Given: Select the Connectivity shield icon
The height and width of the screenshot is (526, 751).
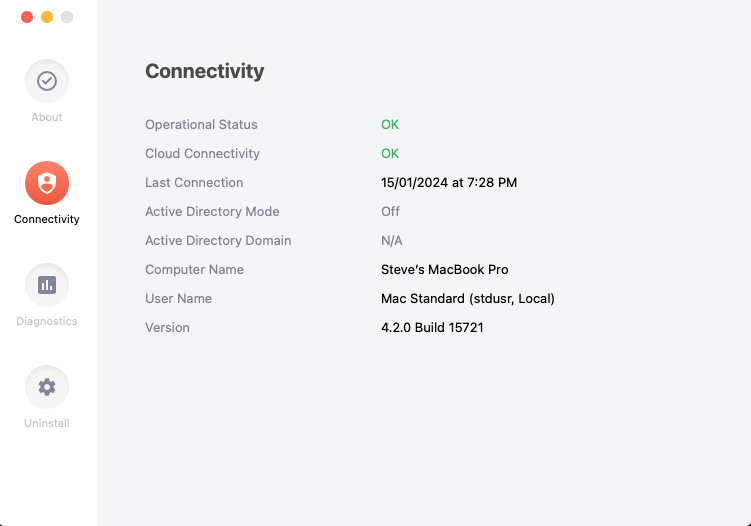Looking at the screenshot, I should [x=47, y=183].
